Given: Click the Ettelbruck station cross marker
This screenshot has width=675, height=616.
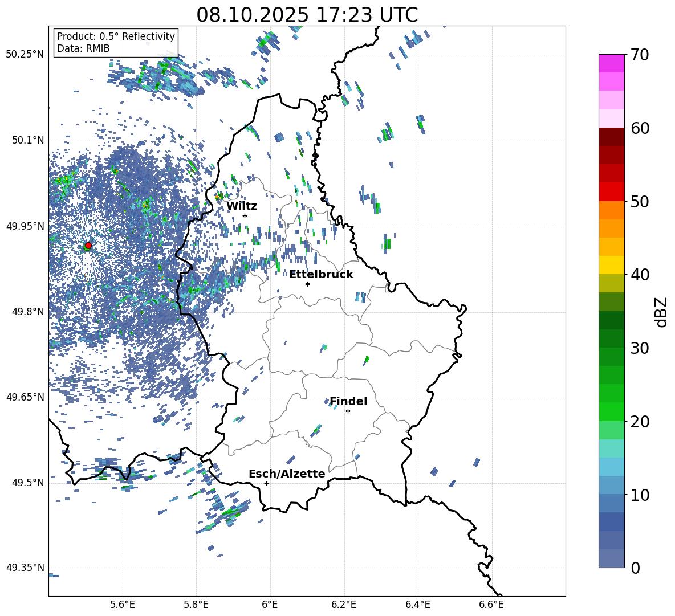Looking at the screenshot, I should [x=307, y=284].
